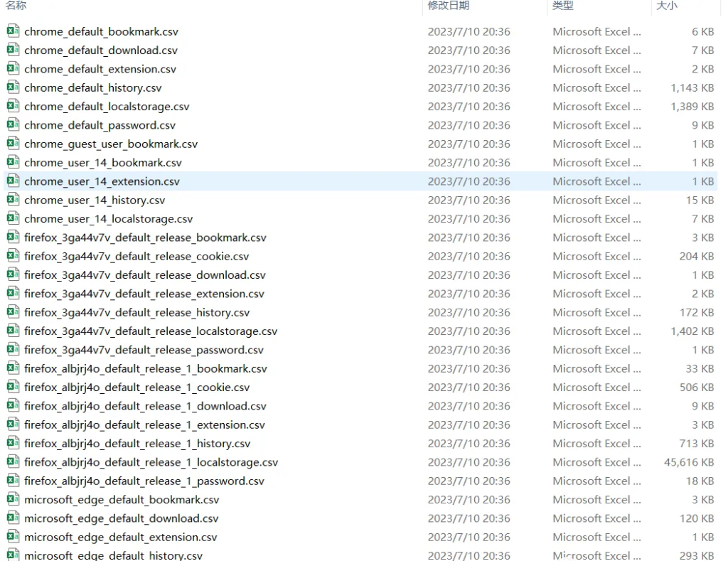The height and width of the screenshot is (561, 728).
Task: Select file name chrome_default_history.csv
Action: tap(93, 87)
